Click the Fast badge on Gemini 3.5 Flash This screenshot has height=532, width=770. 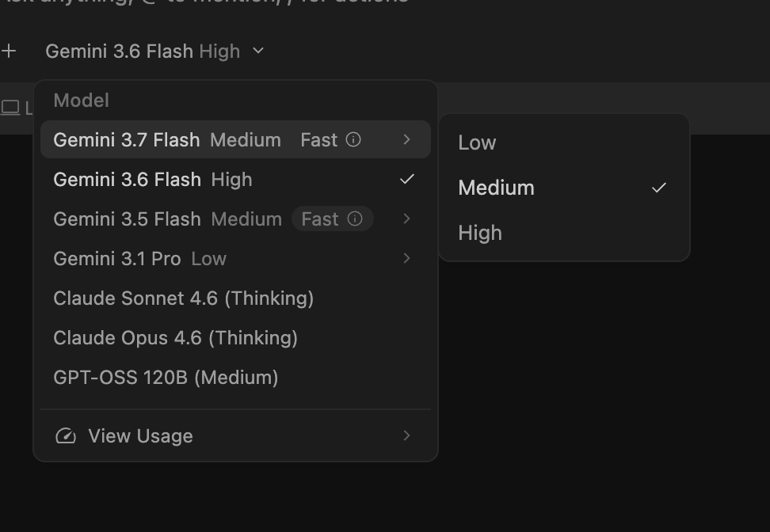pyautogui.click(x=333, y=218)
